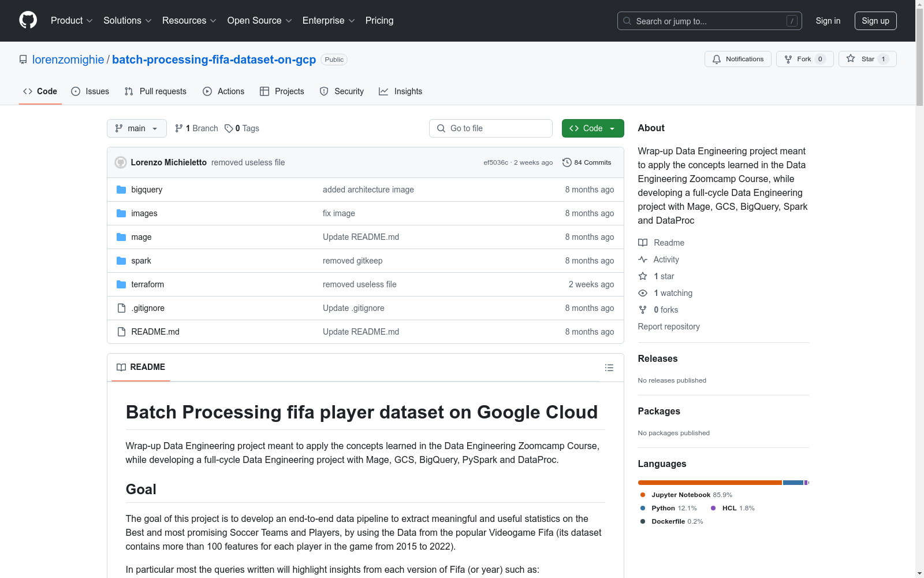Viewport: 924px width, 578px height.
Task: Click the GitHub logo icon
Action: (28, 20)
